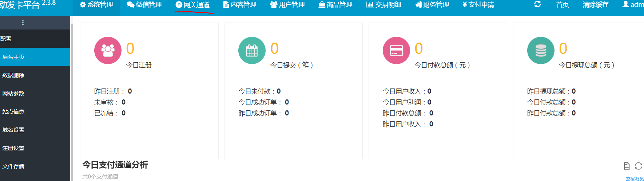Screen dimensions: 644x181
Task: Click 昨日提现总额 statistic row
Action: point(552,91)
